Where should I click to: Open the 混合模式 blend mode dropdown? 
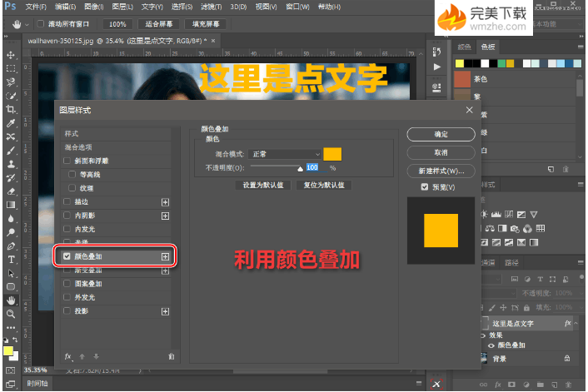[x=286, y=154]
